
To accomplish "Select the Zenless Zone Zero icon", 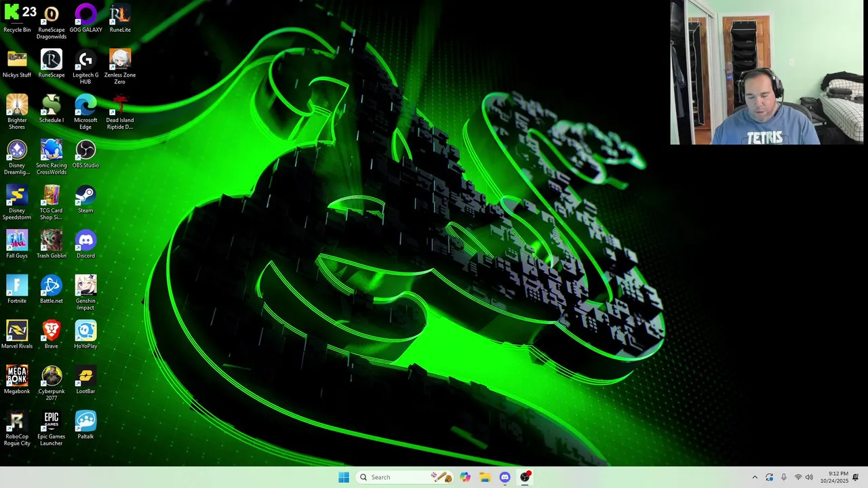I will pyautogui.click(x=120, y=67).
